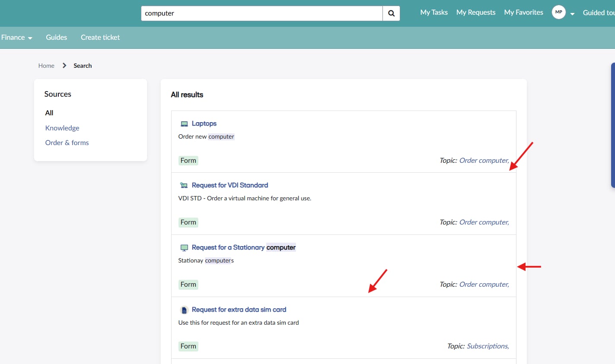
Task: Click the breadcrumb chevron after Home
Action: (x=64, y=66)
